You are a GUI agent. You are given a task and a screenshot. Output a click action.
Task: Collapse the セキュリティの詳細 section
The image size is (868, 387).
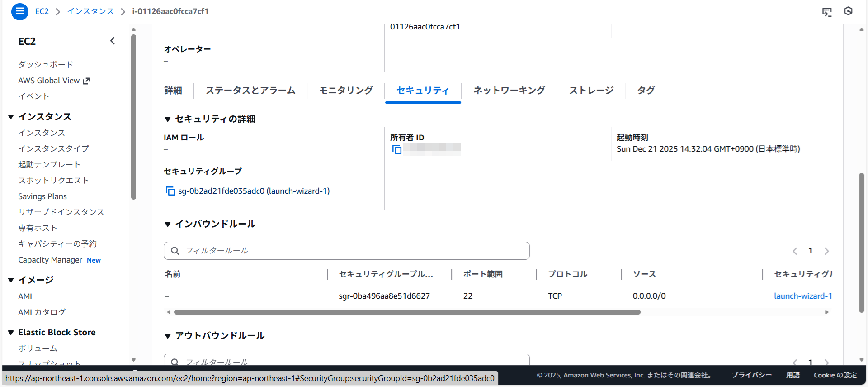[168, 119]
